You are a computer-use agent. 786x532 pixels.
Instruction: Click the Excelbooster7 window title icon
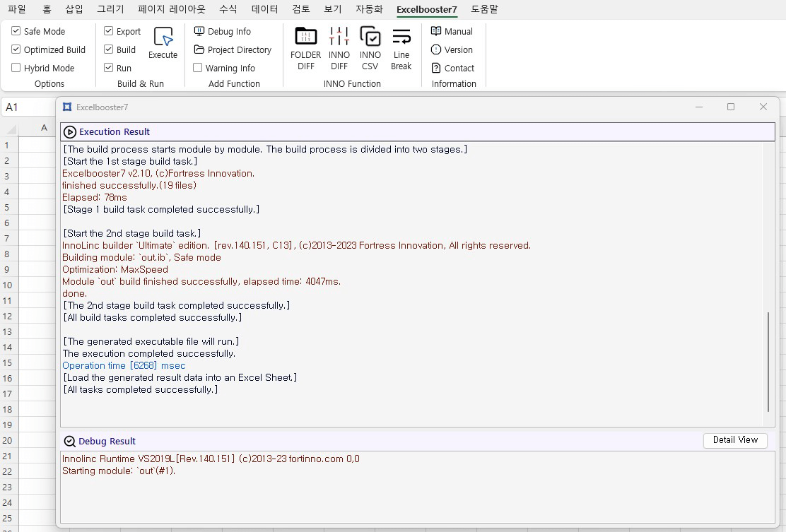click(x=67, y=107)
